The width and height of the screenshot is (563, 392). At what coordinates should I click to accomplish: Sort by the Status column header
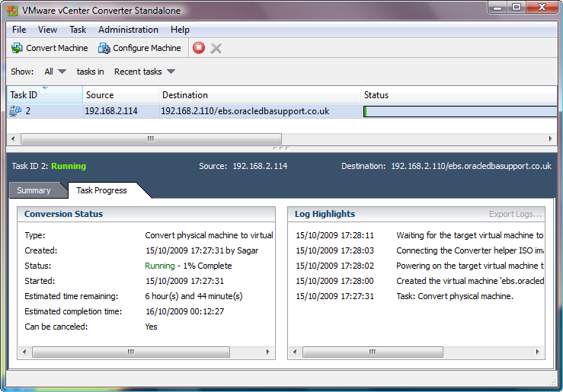459,95
